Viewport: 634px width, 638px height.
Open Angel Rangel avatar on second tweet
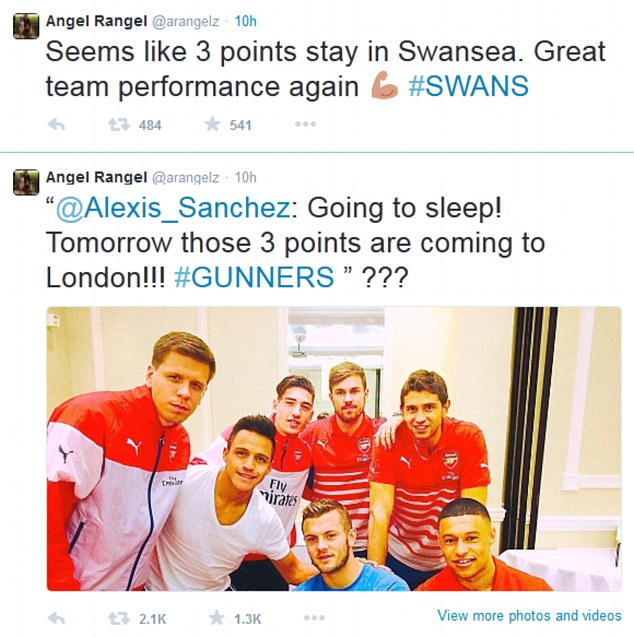(26, 182)
